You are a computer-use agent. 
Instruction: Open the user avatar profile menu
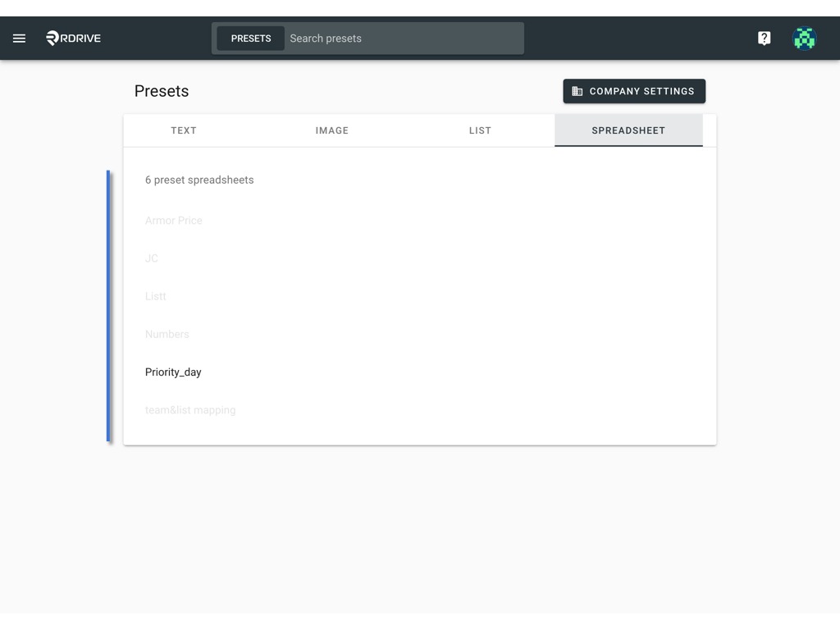pyautogui.click(x=804, y=38)
